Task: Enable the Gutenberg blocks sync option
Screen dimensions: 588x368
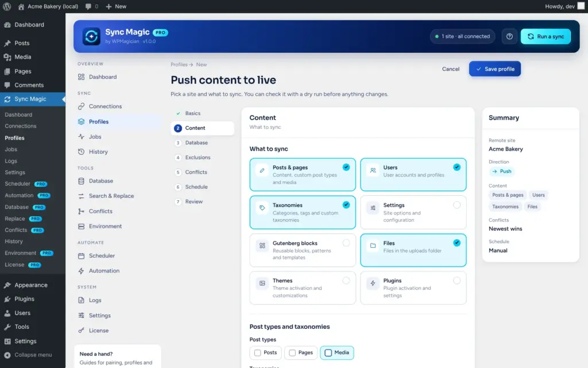Action: 346,243
